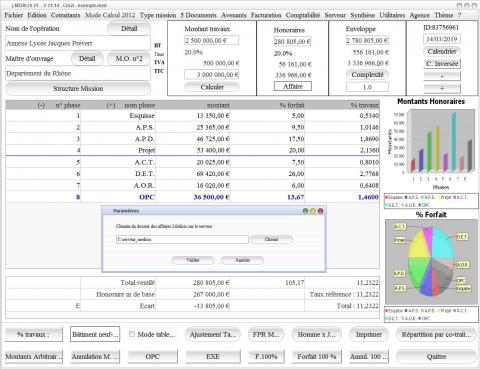Click the Annulation M. button

tap(95, 356)
